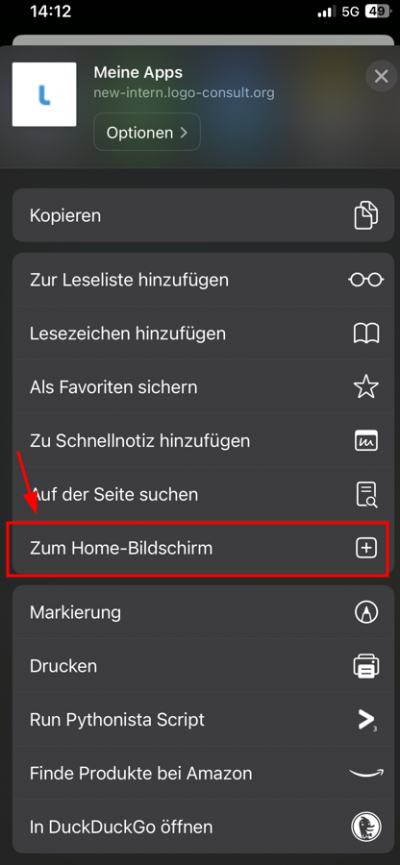Image resolution: width=400 pixels, height=865 pixels.
Task: Expand the Optionen chevron button
Action: 147,132
